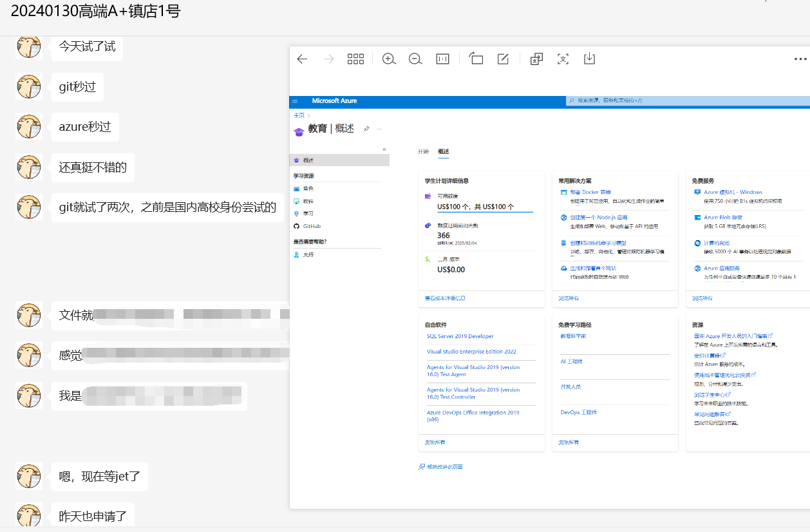Click the avatar beside '嗯，现在等jet了' message
Screen dimensions: 810x532
point(29,477)
